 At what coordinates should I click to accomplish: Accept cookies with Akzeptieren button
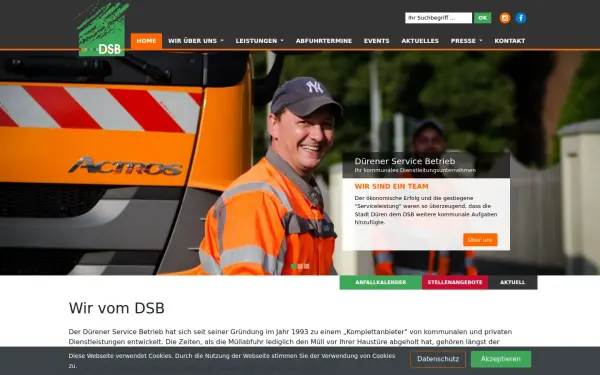(501, 359)
